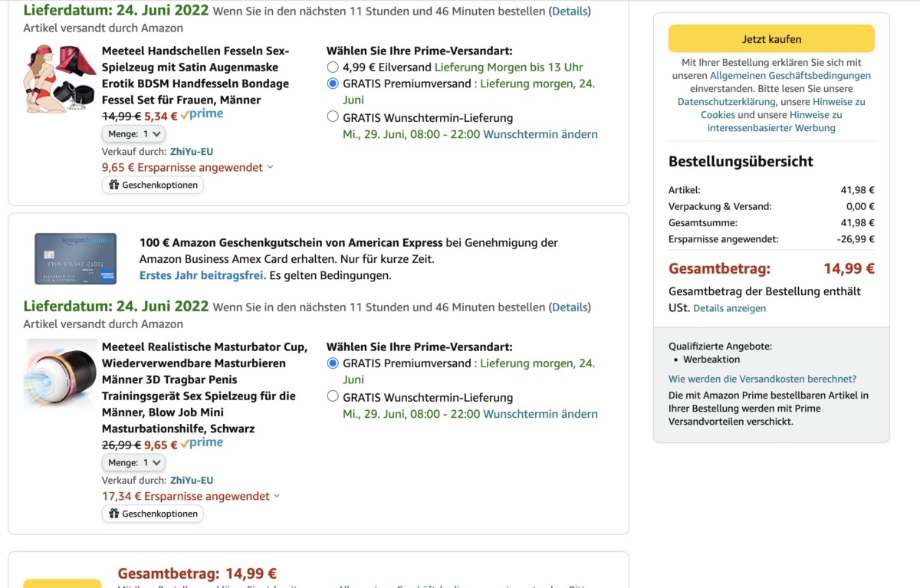The width and height of the screenshot is (920, 588).
Task: Open the Menge dropdown of the first item
Action: coord(133,134)
